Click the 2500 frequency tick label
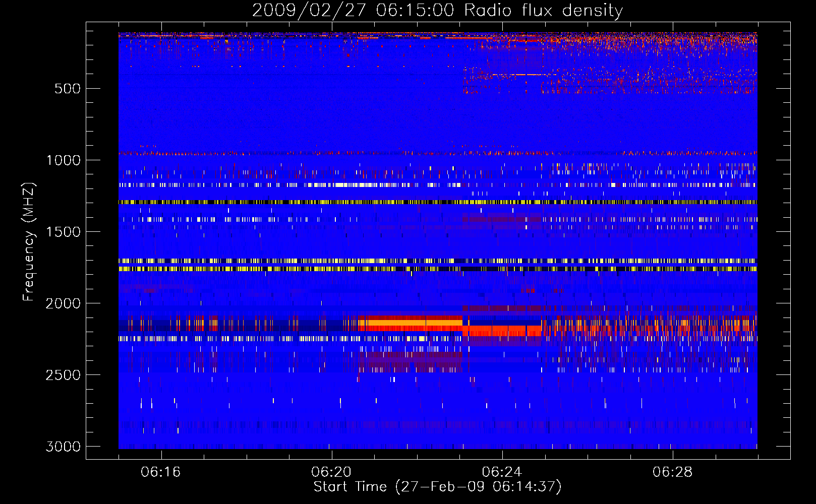Viewport: 816px width, 504px height. [x=63, y=375]
